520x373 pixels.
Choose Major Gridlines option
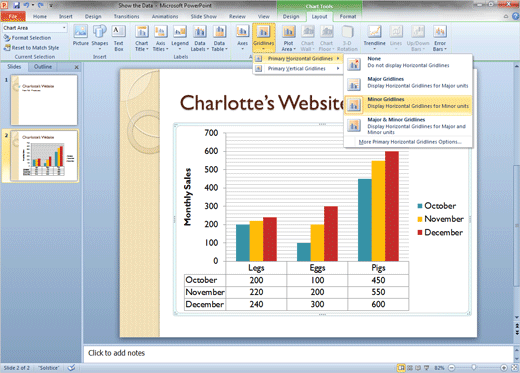click(x=408, y=84)
